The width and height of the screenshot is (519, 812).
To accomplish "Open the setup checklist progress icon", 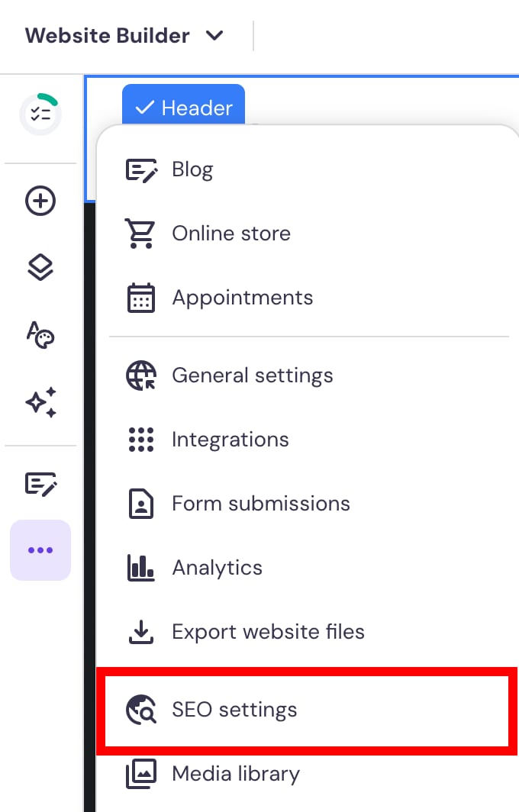I will (x=40, y=114).
